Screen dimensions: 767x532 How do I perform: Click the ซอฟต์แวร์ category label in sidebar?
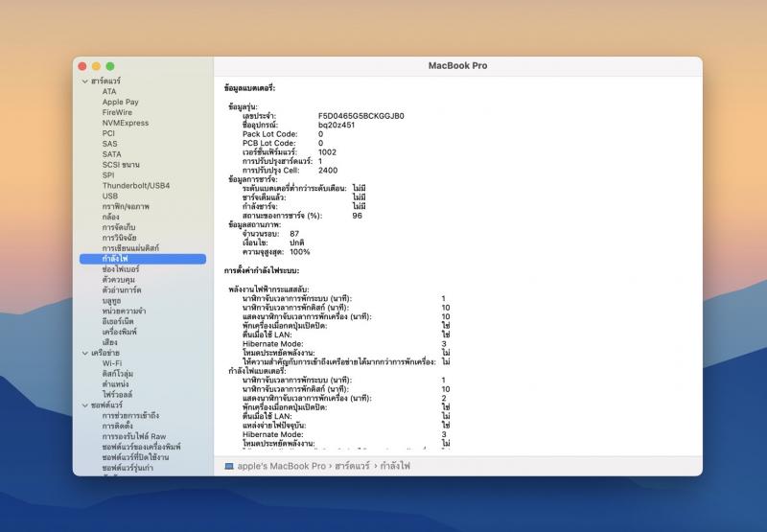tap(106, 405)
